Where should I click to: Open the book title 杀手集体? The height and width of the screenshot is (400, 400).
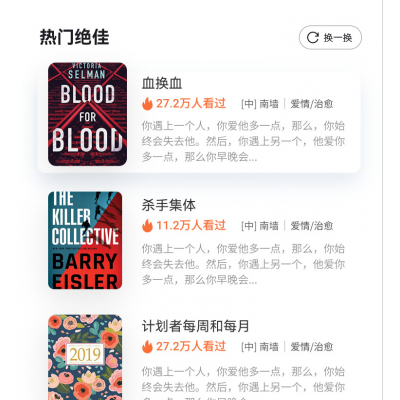[x=169, y=205]
